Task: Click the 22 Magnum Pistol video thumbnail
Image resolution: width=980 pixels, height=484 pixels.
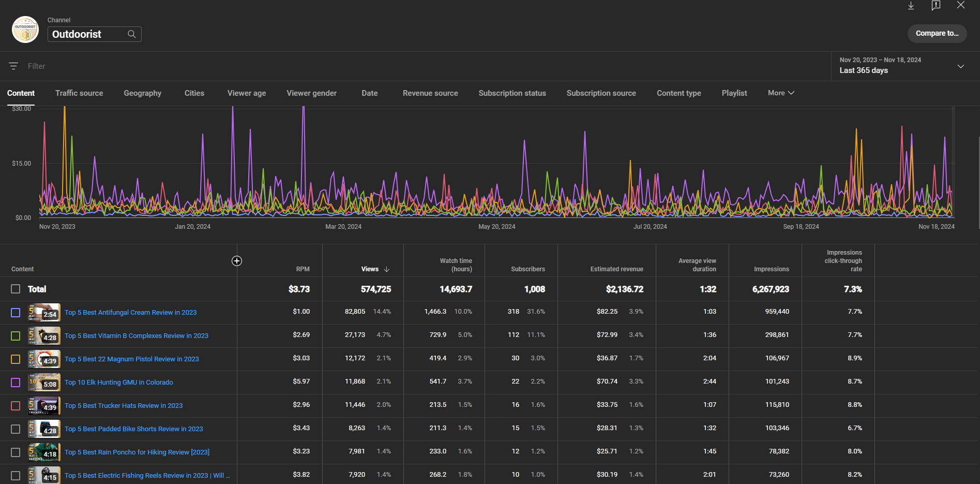Action: click(44, 359)
